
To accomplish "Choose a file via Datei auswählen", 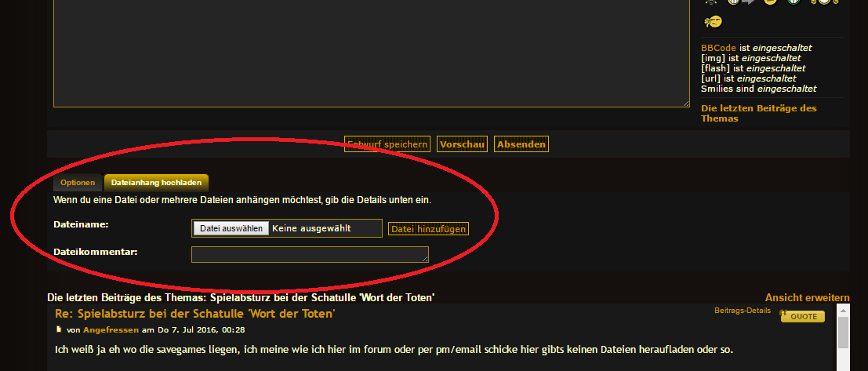I will pyautogui.click(x=231, y=228).
